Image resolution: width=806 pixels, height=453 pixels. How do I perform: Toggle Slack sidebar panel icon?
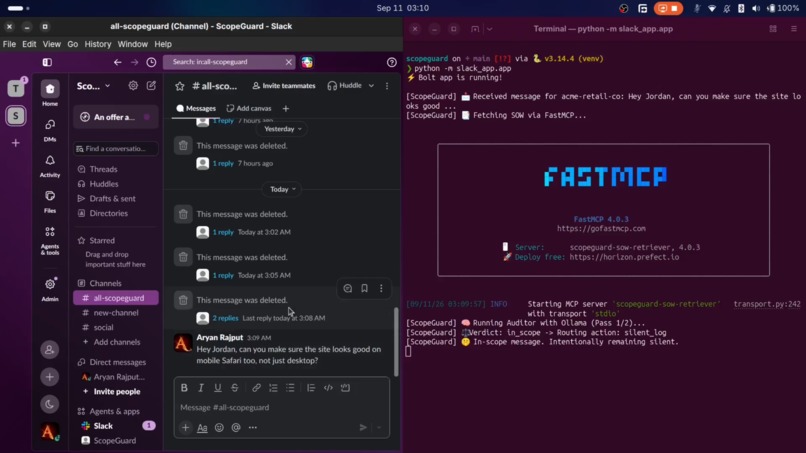pyautogui.click(x=47, y=62)
